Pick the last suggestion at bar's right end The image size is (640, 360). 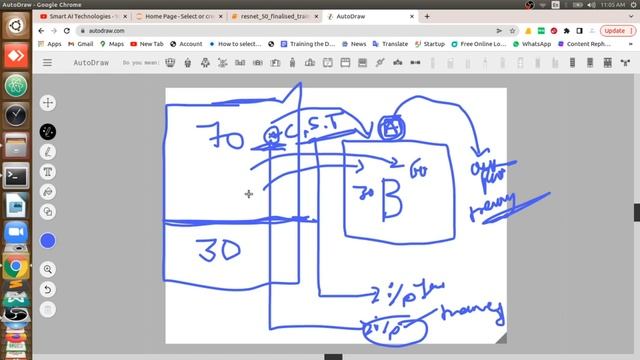point(625,62)
